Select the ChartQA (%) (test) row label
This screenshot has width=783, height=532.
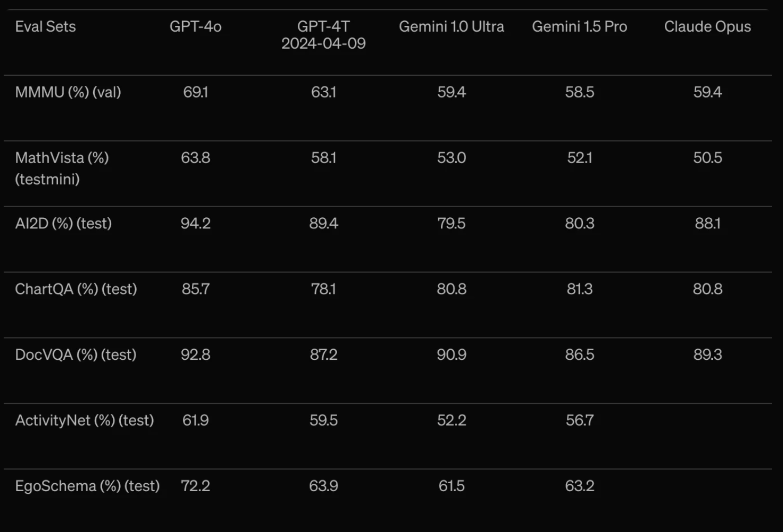tap(76, 289)
